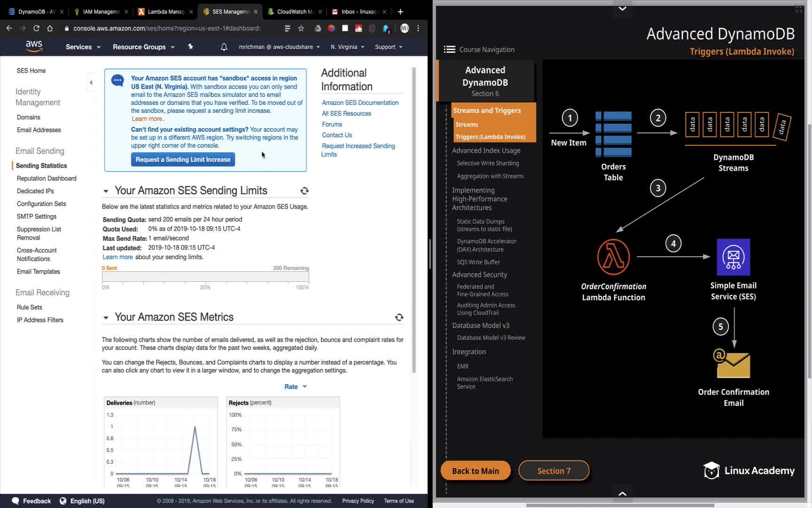Close the SES Management tab
Image resolution: width=812 pixels, height=508 pixels.
(256, 12)
